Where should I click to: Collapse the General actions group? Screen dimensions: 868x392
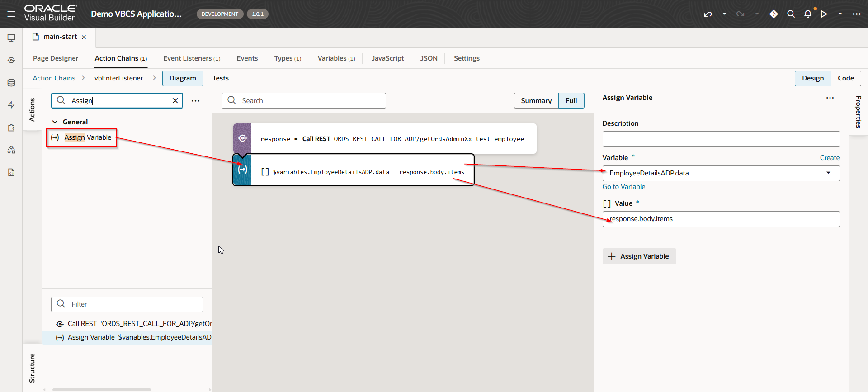[55, 122]
